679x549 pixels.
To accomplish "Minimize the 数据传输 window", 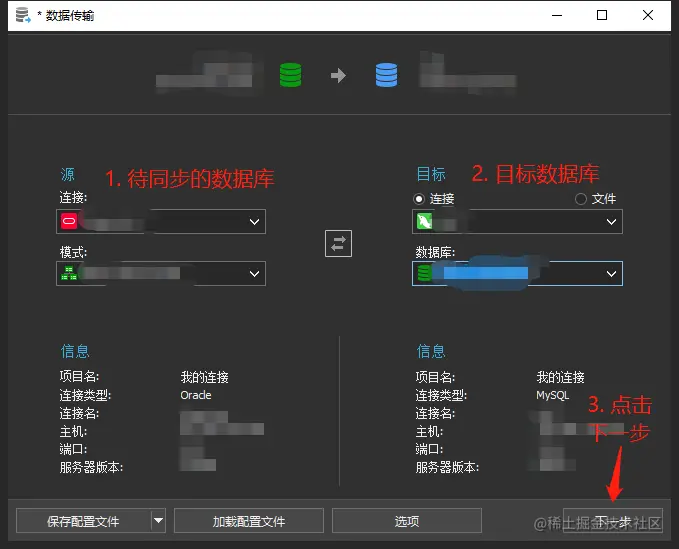I will (x=557, y=15).
